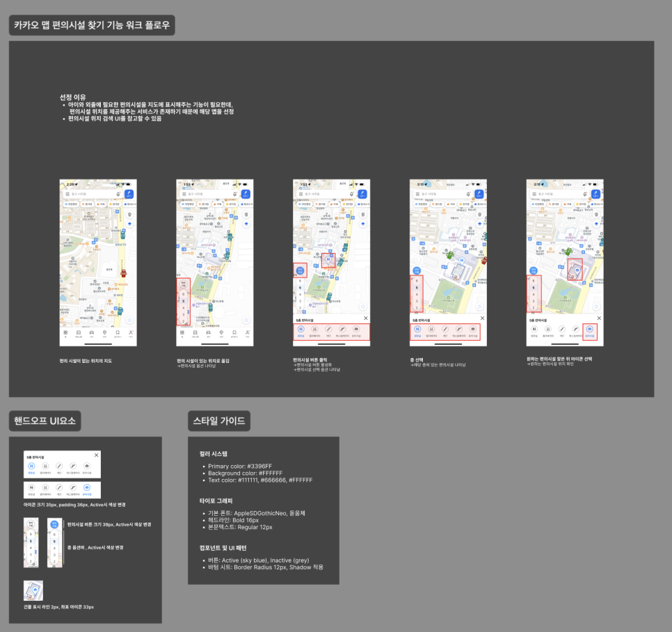Image resolution: width=672 pixels, height=632 pixels.
Task: Select the 'Background color: #FFFFFF' line
Action: tap(245, 473)
